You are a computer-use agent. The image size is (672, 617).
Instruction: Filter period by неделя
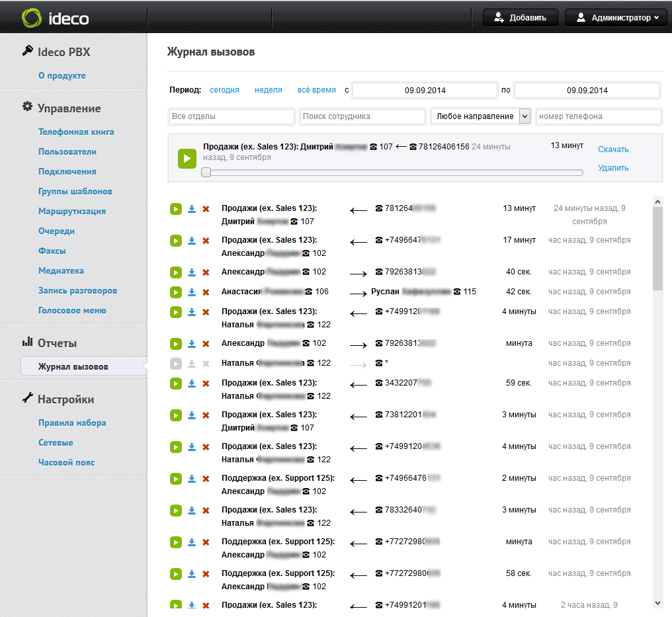[x=269, y=90]
